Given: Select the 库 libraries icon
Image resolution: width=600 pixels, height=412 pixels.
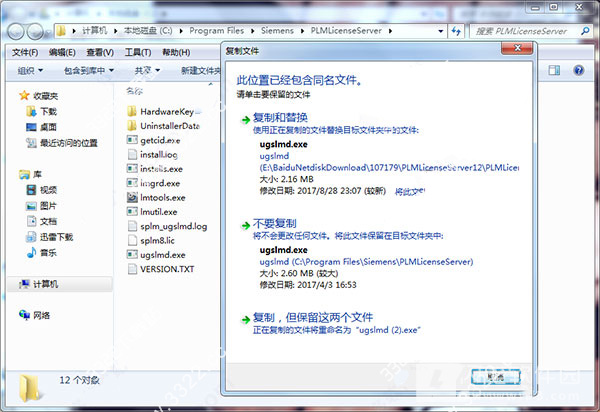Looking at the screenshot, I should (24, 174).
